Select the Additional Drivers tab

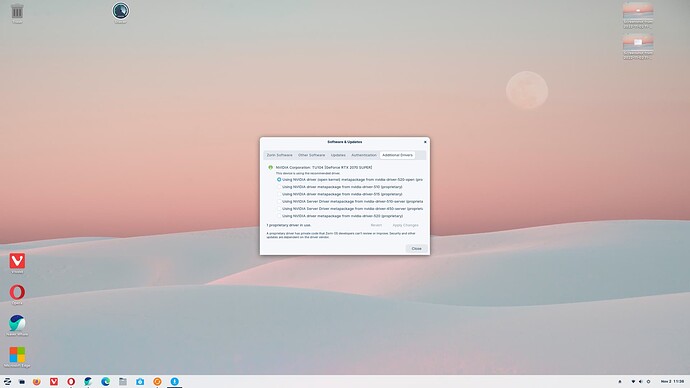pyautogui.click(x=397, y=155)
